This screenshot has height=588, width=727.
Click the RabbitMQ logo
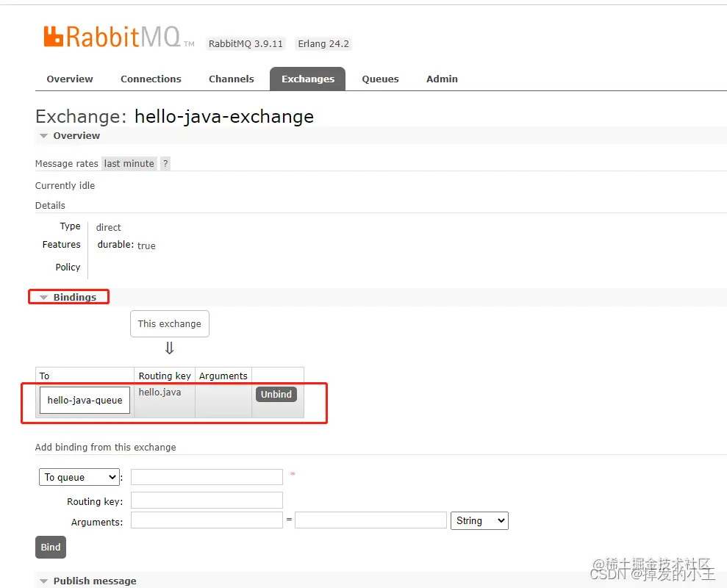[x=118, y=37]
